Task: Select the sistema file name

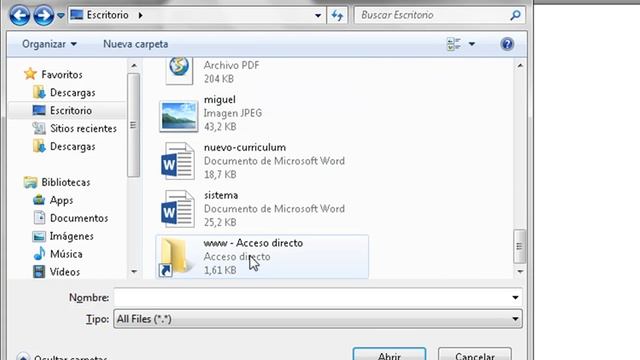Action: coord(221,195)
